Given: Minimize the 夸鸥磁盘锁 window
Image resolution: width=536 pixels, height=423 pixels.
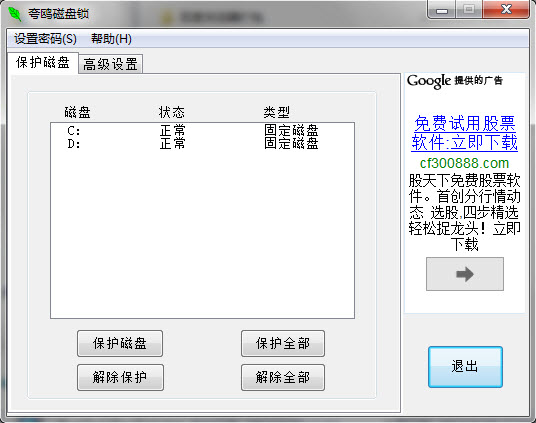Looking at the screenshot, I should pyautogui.click(x=441, y=10).
